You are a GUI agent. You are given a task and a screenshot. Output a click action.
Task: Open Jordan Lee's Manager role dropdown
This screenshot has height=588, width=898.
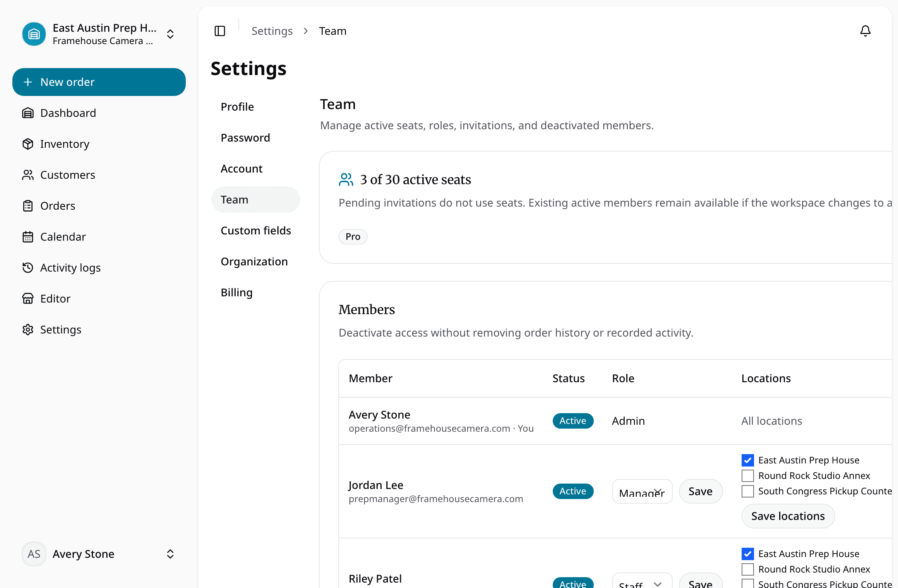[643, 491]
